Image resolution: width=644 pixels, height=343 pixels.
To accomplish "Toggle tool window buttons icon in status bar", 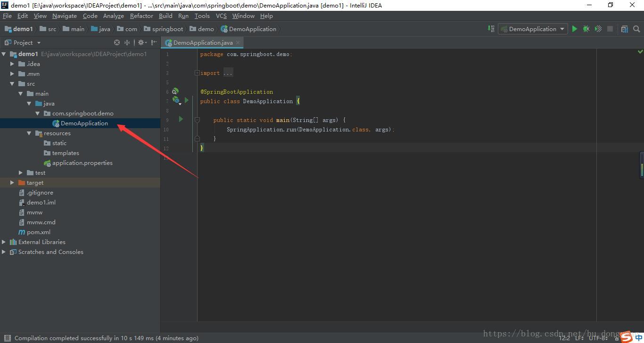I will (7, 338).
